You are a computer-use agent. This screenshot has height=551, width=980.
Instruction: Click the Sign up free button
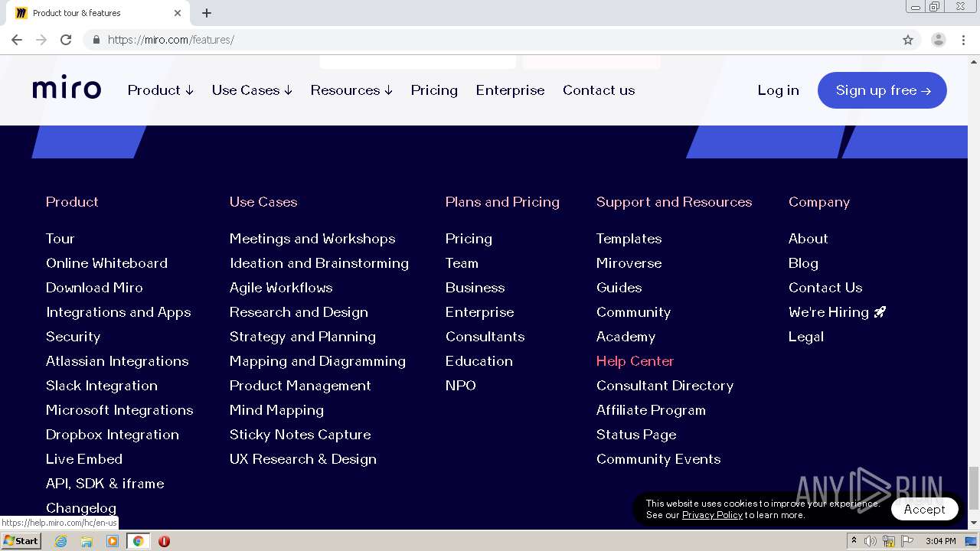coord(882,90)
